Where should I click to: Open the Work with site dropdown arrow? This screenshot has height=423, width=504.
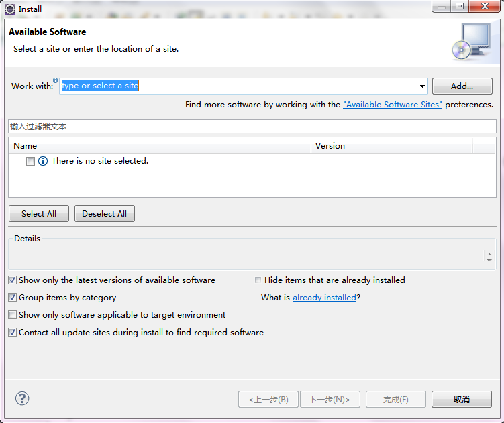pos(422,86)
